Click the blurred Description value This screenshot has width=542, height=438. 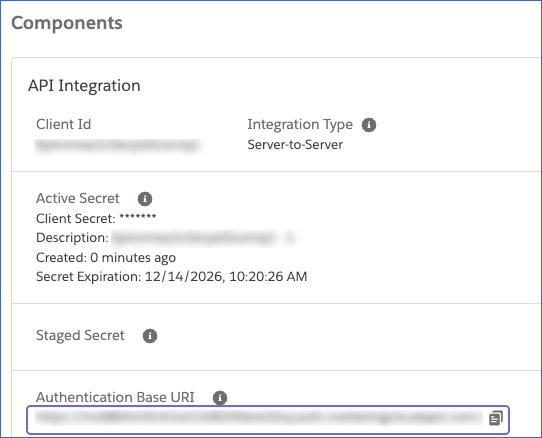coord(204,238)
